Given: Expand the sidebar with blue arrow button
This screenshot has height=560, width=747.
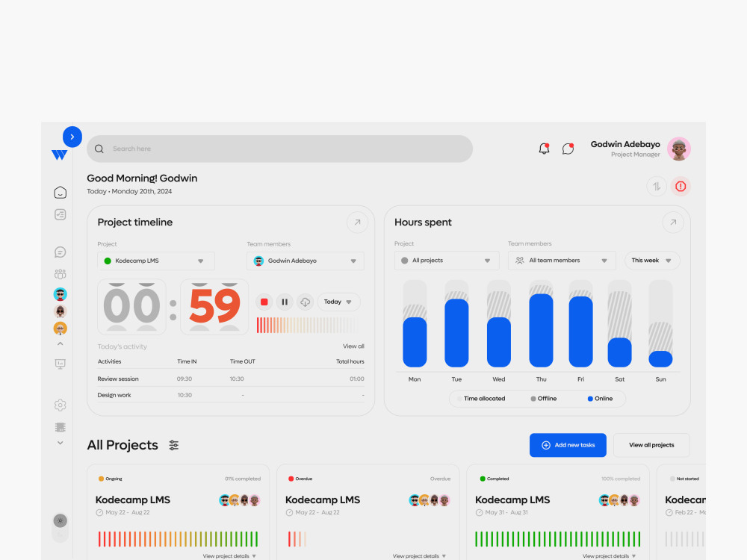Looking at the screenshot, I should click(x=72, y=137).
